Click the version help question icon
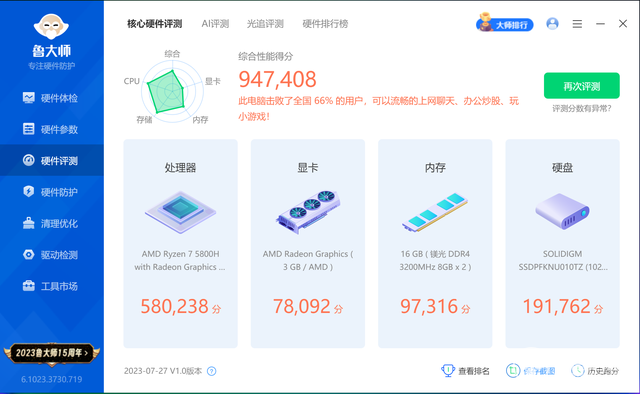This screenshot has width=640, height=394. coord(211,371)
